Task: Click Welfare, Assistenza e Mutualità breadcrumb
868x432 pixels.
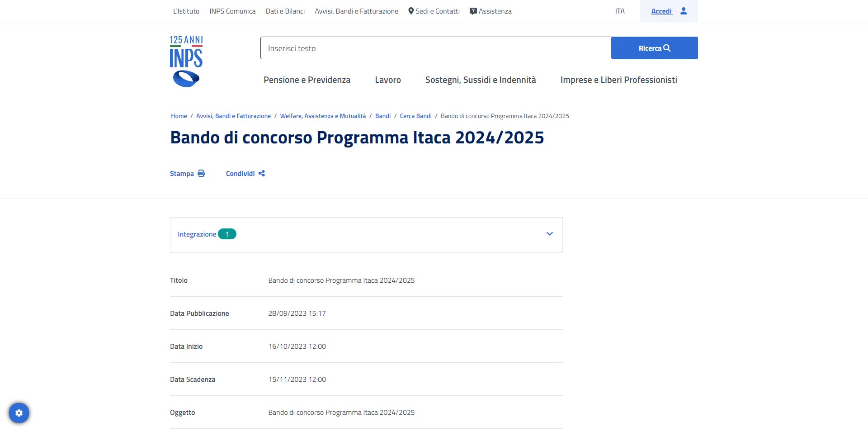Action: pos(323,116)
